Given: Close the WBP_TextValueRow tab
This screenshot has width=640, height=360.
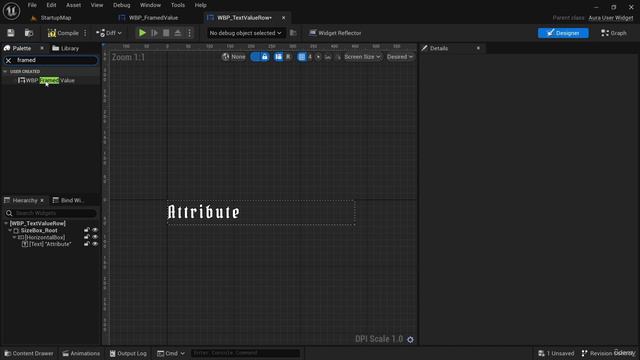Looking at the screenshot, I should (283, 18).
